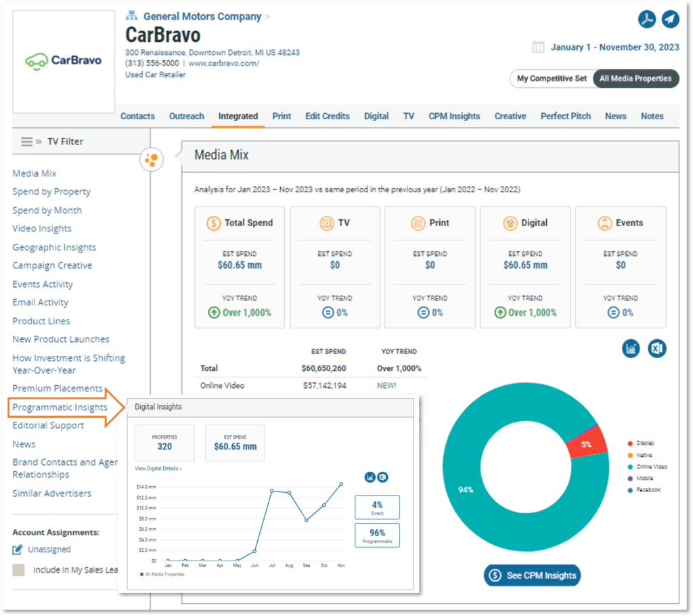Open How Investment is Shifting Year-Over-Year

[68, 364]
